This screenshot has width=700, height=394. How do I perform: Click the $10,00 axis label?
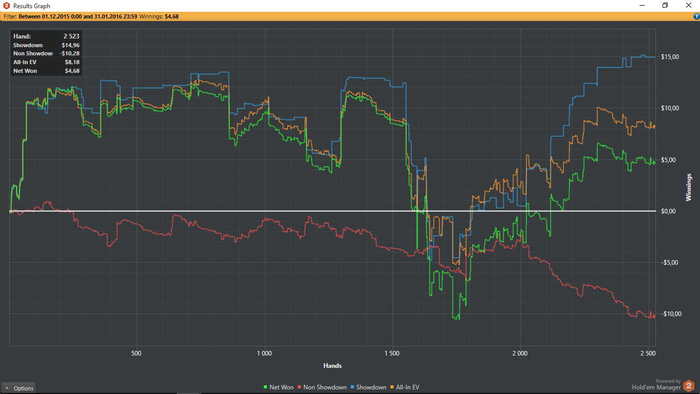click(x=670, y=108)
